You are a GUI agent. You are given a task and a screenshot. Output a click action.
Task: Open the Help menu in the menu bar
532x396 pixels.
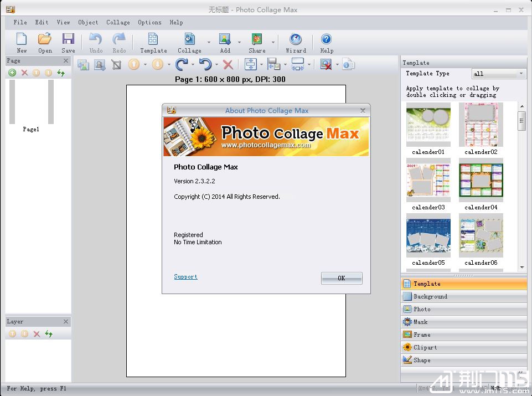point(176,22)
